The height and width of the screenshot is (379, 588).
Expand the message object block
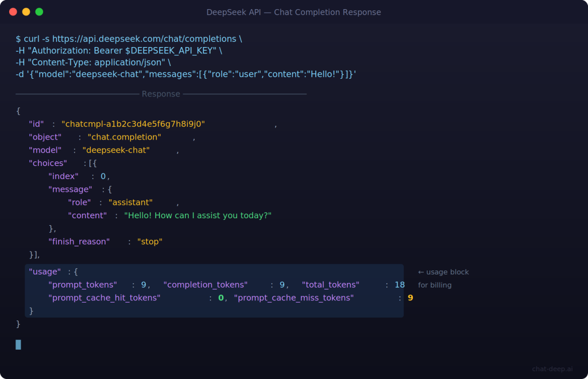[69, 189]
